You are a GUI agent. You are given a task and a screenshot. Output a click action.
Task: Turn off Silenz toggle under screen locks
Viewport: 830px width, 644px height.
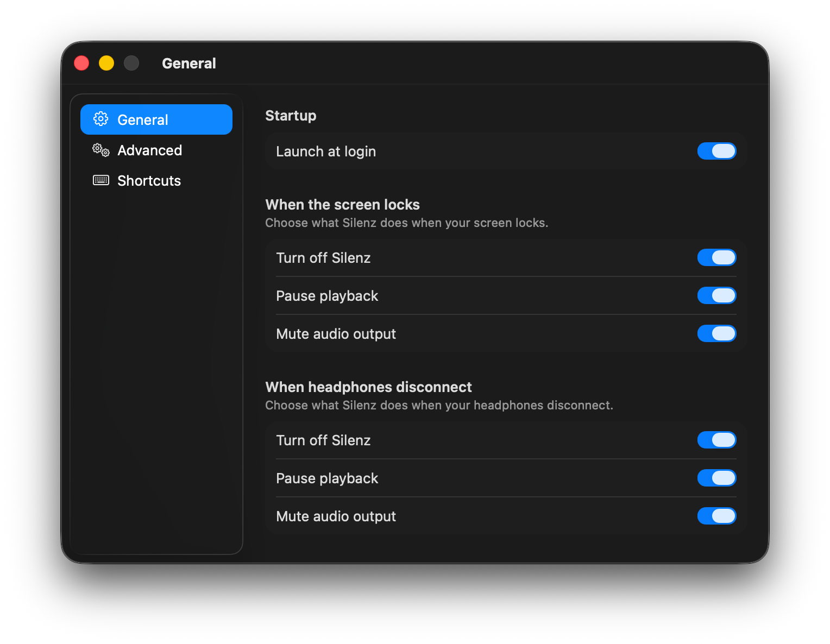pos(717,257)
